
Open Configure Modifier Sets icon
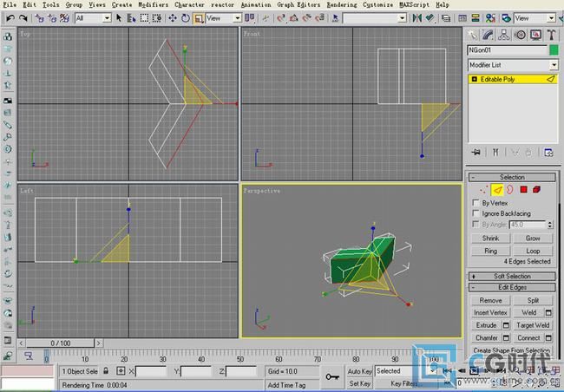coord(548,152)
